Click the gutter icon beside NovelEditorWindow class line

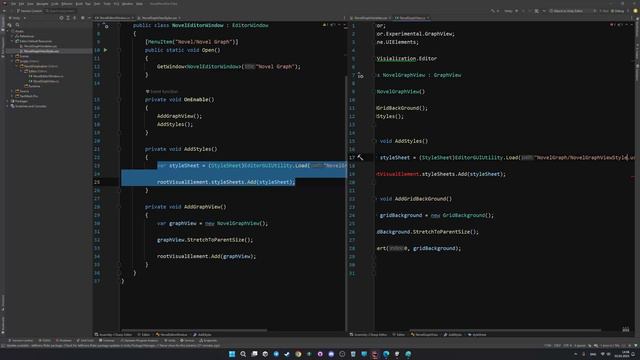(107, 26)
